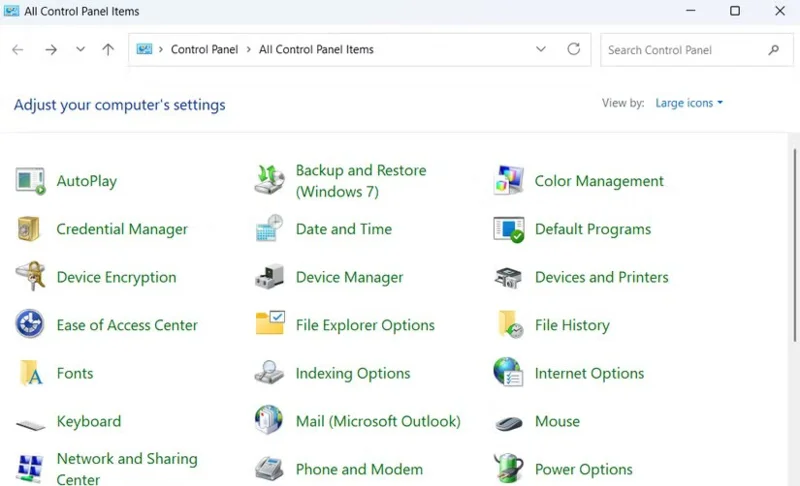The width and height of the screenshot is (800, 486).
Task: Open Ease of Access Center icon
Action: pos(30,325)
